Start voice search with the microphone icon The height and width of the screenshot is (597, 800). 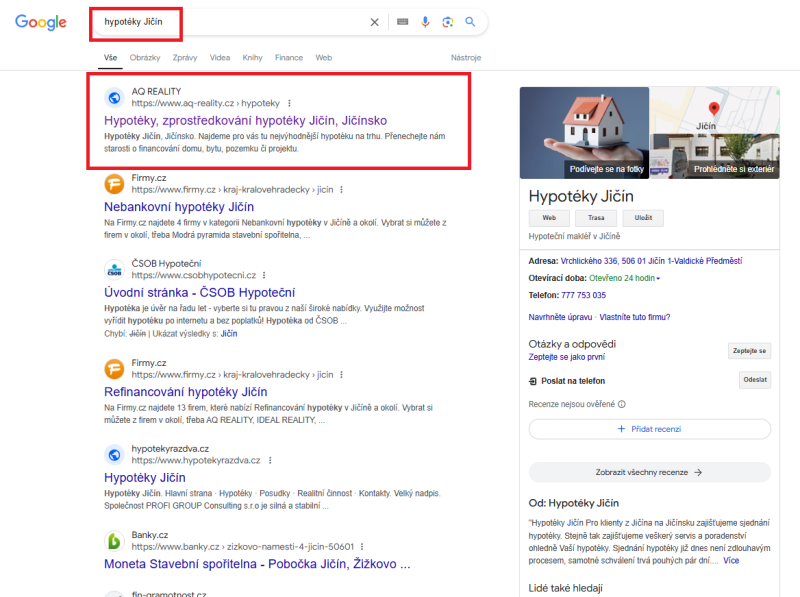(425, 22)
